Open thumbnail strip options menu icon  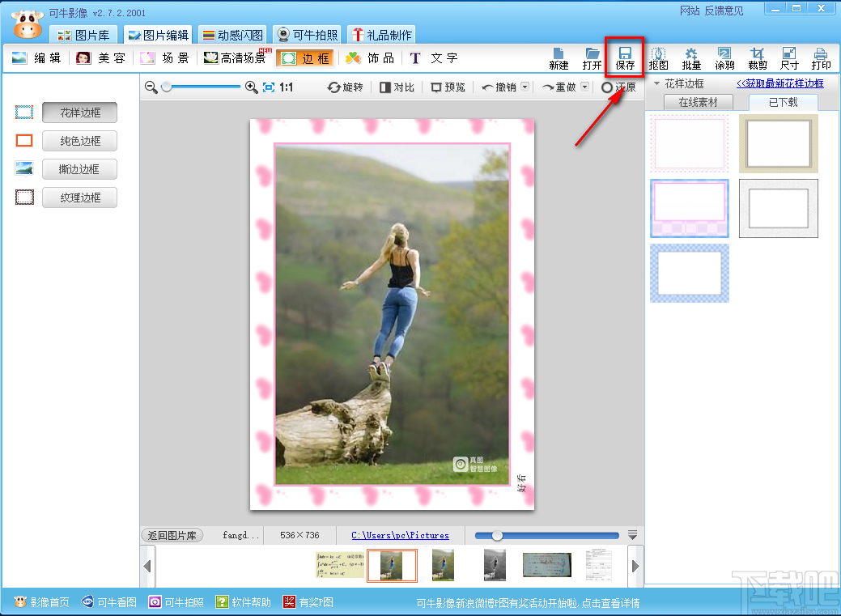click(632, 535)
